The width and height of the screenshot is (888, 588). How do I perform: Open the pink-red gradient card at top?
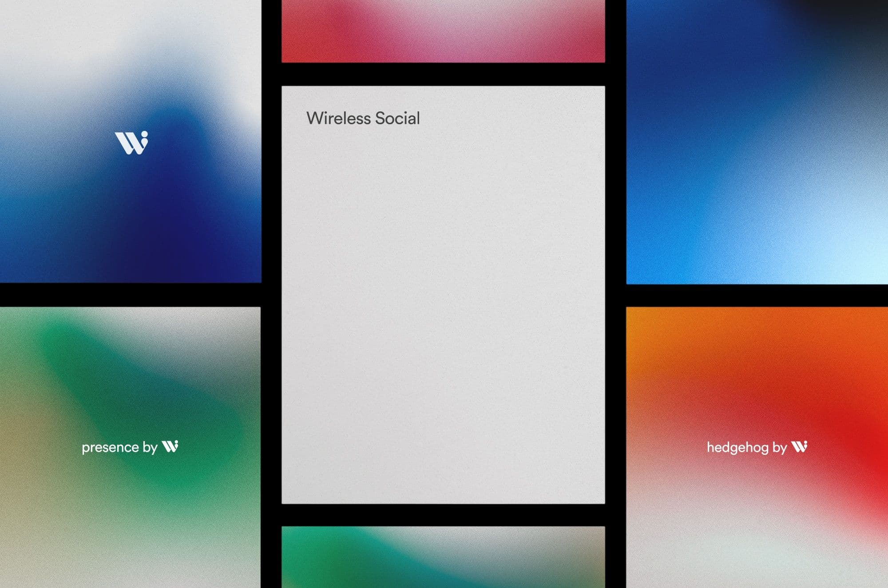(443, 31)
